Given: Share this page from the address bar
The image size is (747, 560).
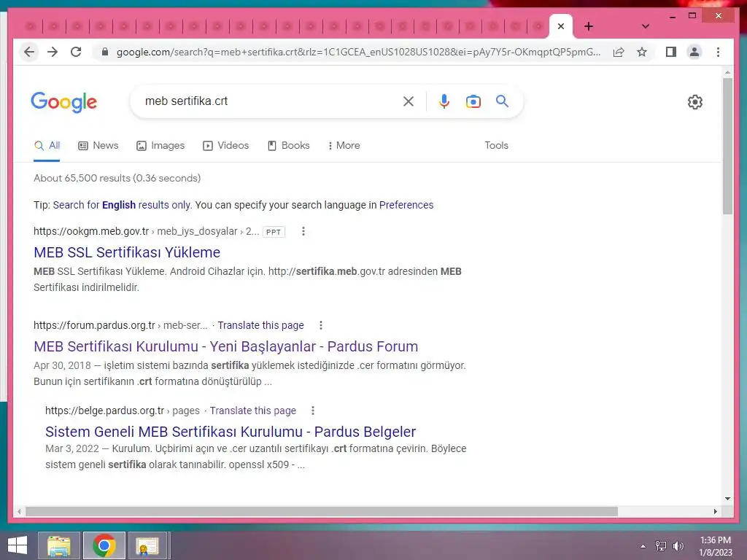Looking at the screenshot, I should (619, 52).
